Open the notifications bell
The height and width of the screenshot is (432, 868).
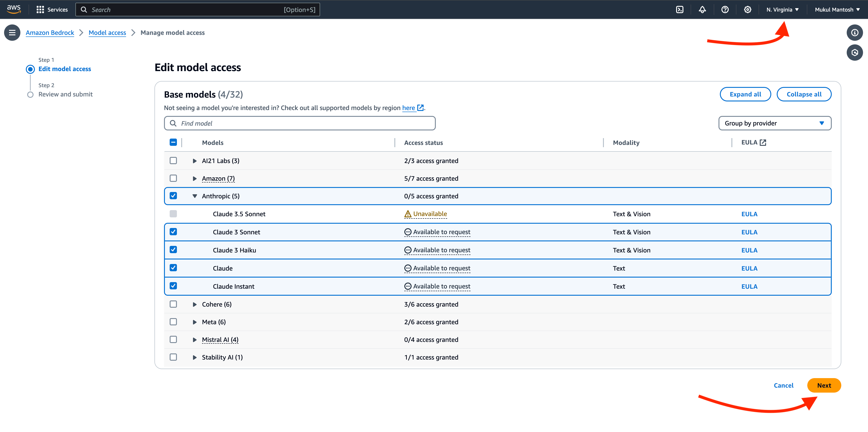coord(702,10)
